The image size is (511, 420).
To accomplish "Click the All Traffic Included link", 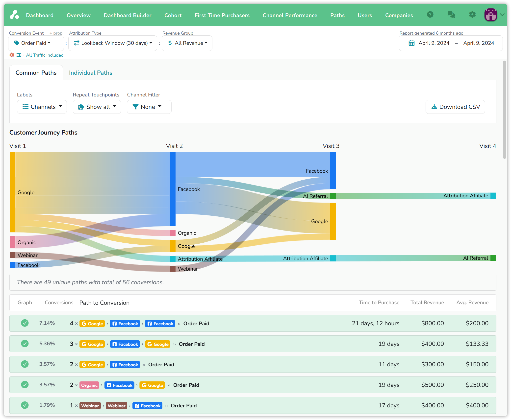I will coord(45,55).
